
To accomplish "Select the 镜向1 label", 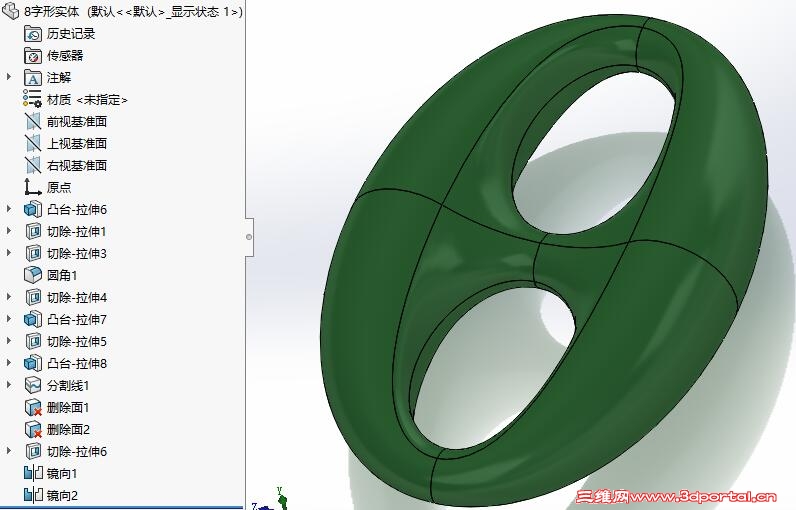I will (62, 473).
